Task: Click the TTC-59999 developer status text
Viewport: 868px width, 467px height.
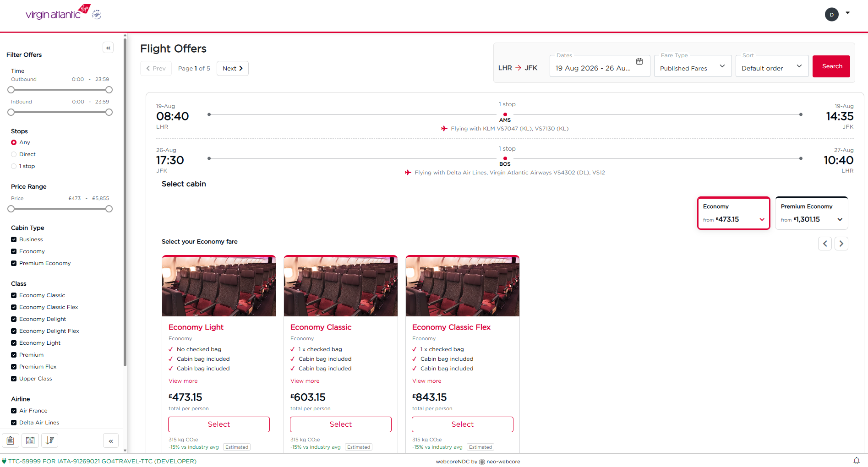Action: pyautogui.click(x=102, y=461)
